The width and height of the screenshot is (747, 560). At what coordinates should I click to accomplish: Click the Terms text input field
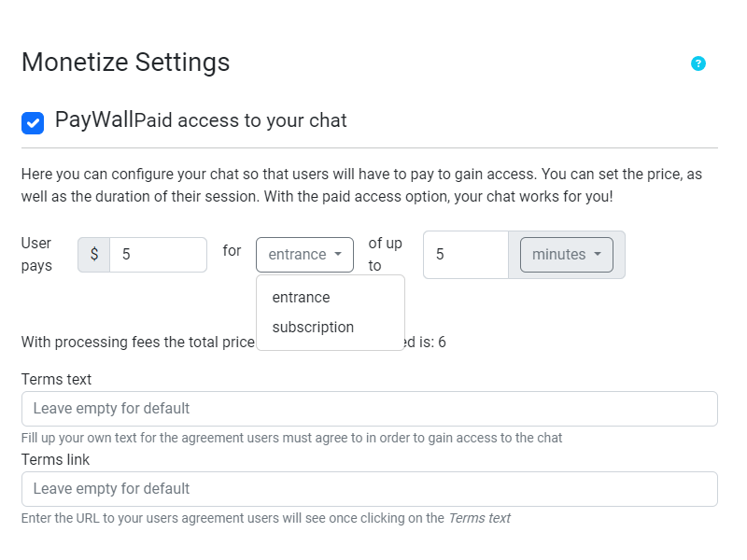369,408
